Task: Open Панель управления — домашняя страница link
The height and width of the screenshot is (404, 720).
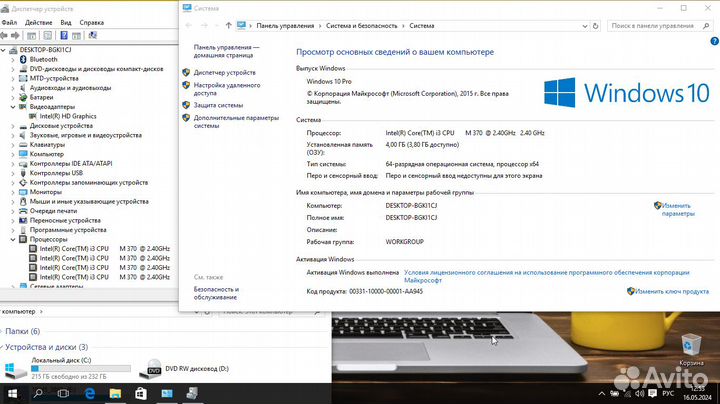Action: pyautogui.click(x=226, y=51)
